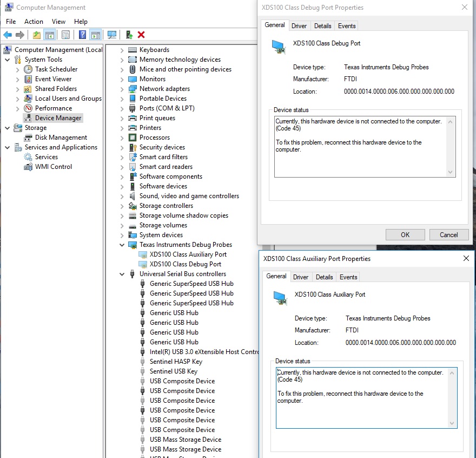Expand the Event Viewer node
Viewport: 476px width, 458px height.
tap(18, 80)
